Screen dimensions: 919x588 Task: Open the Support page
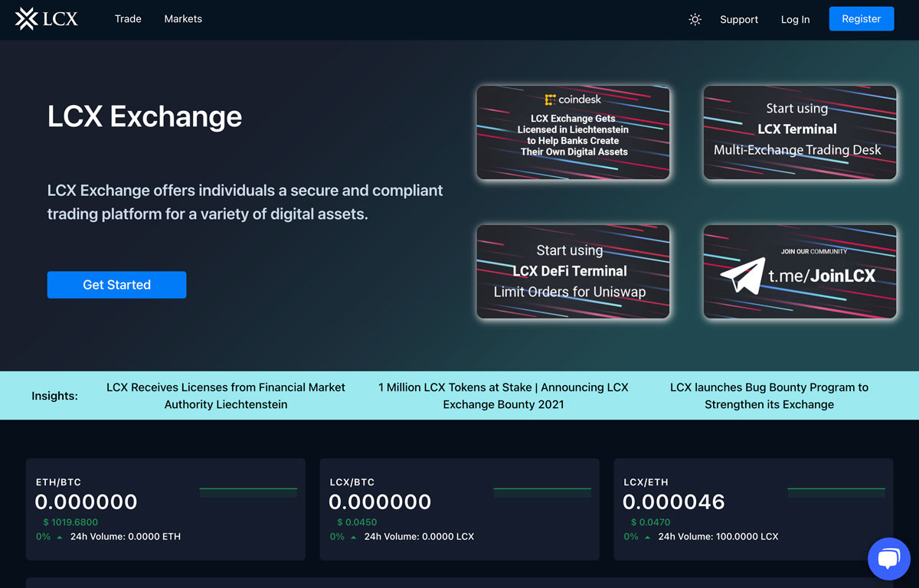(x=738, y=19)
